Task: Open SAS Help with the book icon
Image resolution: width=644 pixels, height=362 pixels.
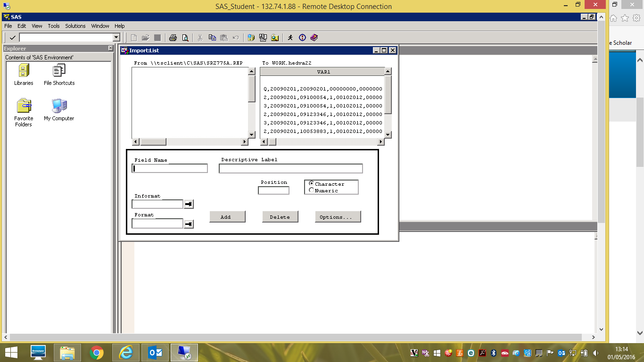Action: coord(314,38)
